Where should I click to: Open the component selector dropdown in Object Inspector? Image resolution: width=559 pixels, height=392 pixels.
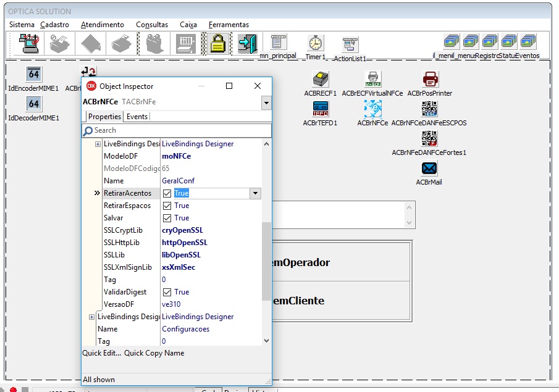click(x=266, y=103)
